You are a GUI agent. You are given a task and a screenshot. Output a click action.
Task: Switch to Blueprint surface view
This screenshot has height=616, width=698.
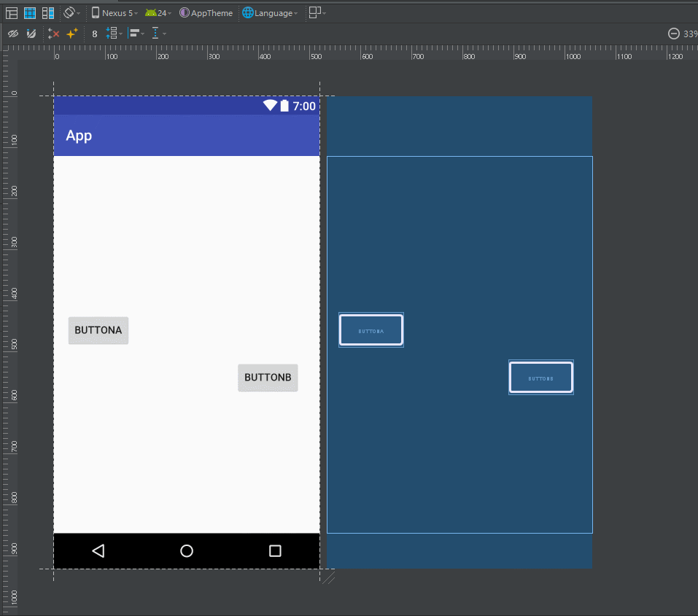(x=30, y=13)
